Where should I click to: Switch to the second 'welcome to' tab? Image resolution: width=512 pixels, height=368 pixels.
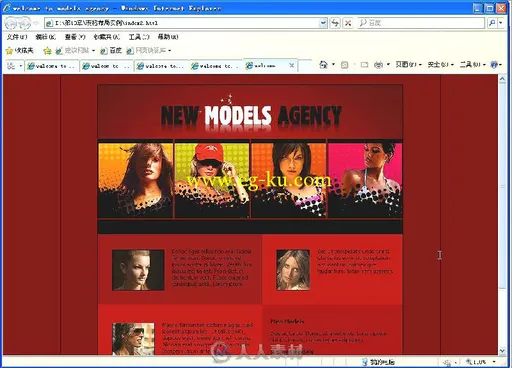tap(107, 66)
